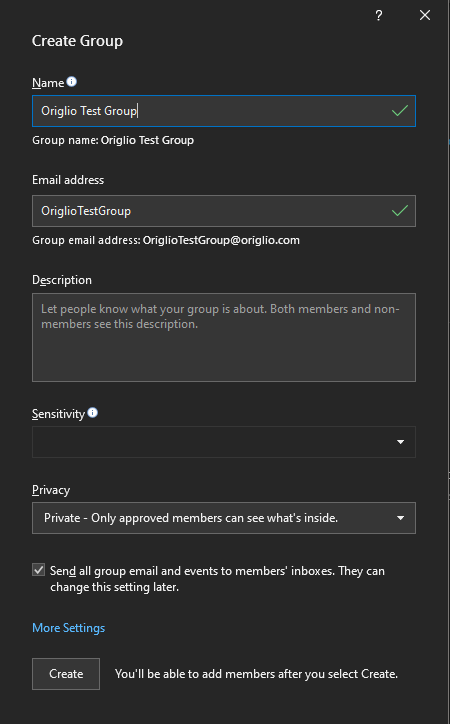The image size is (450, 724).
Task: Click the 'Group name: Origlio Test Group' text
Action: tap(113, 140)
